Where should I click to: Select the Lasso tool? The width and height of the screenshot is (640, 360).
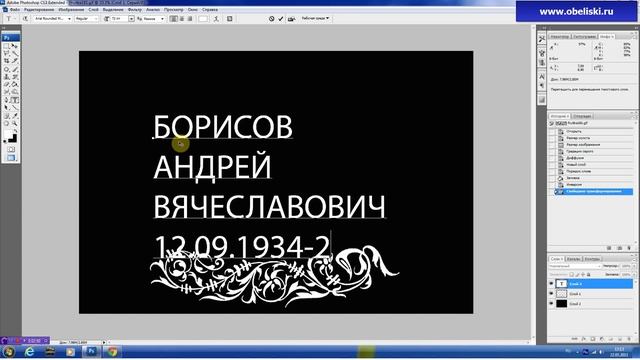(x=7, y=53)
